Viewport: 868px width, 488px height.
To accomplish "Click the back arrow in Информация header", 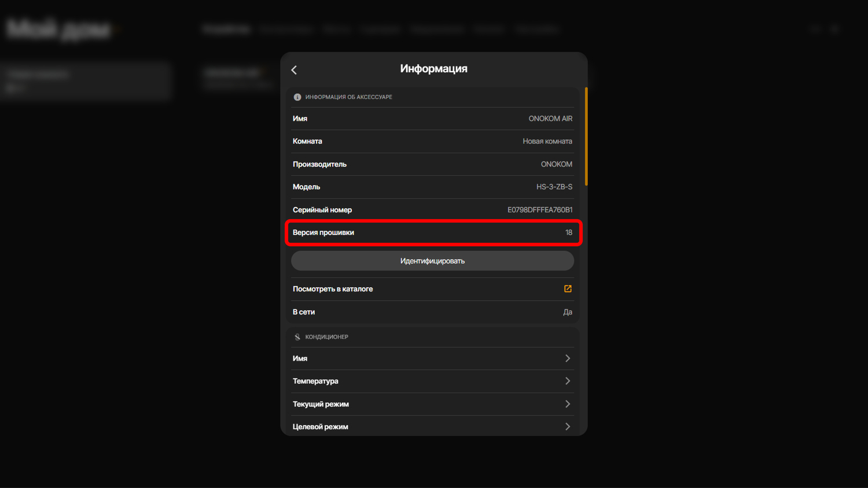I will (x=294, y=70).
